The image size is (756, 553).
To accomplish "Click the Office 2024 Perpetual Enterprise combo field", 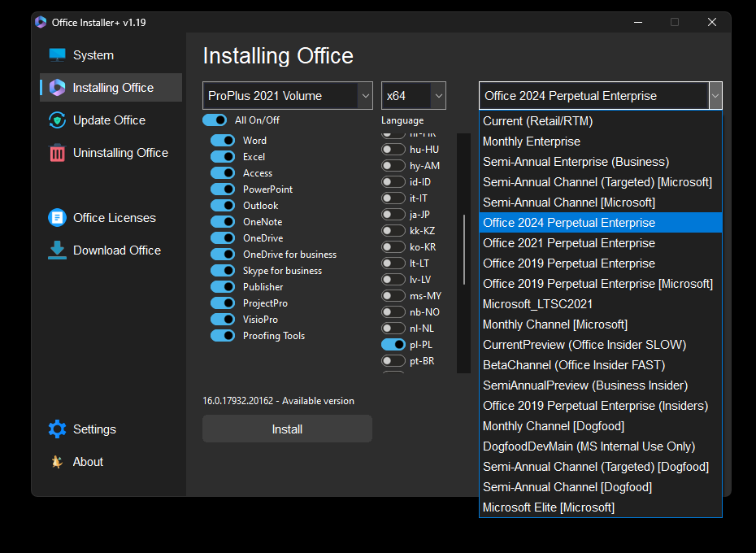I will pos(594,95).
